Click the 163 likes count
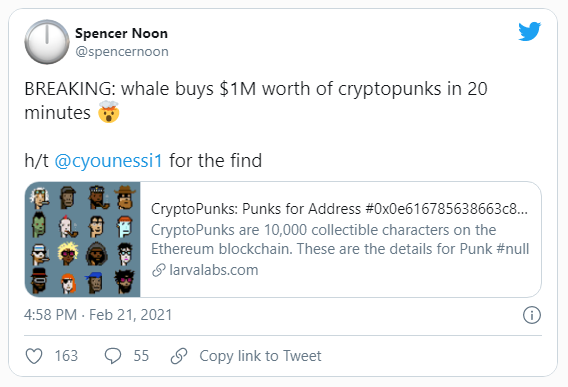Viewport: 568px width, 387px height. coord(66,356)
